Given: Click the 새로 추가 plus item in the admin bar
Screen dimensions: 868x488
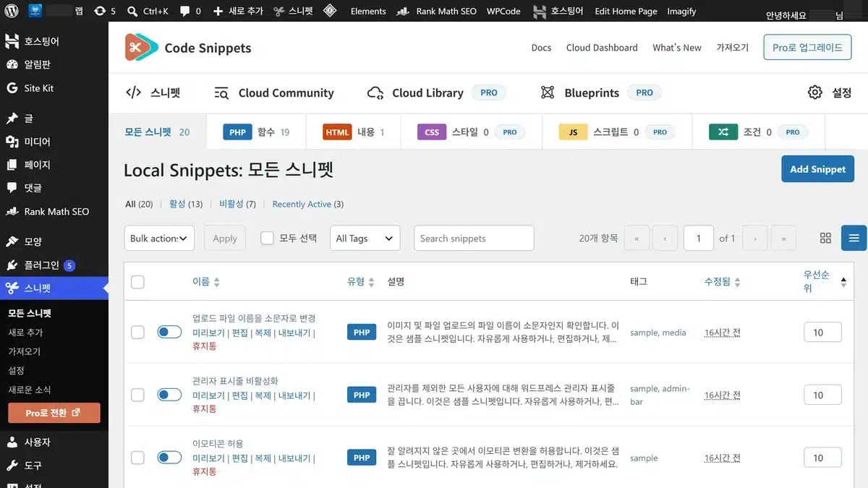Looking at the screenshot, I should 238,11.
